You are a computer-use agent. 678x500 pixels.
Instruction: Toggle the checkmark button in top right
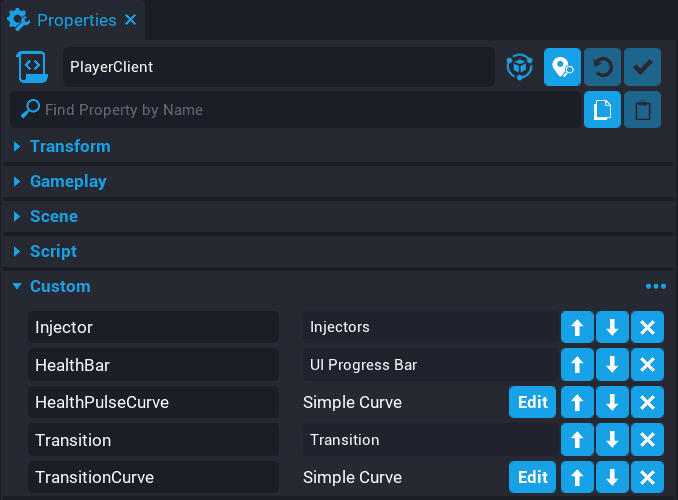point(642,67)
